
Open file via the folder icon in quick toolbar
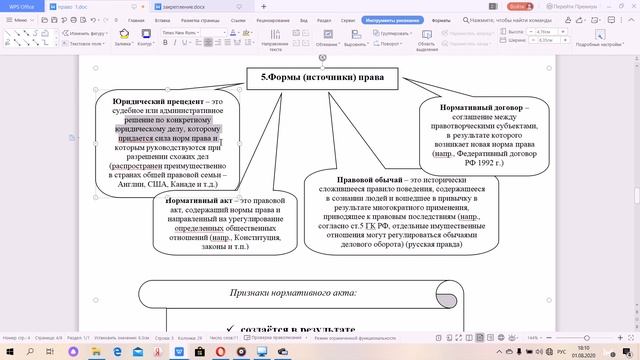44,20
